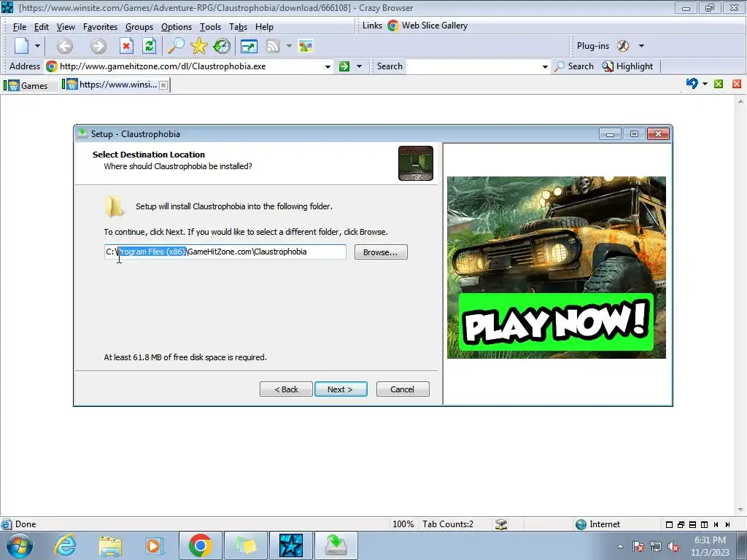This screenshot has height=560, width=747.
Task: Click the tile vertically status icon
Action: coord(704,525)
